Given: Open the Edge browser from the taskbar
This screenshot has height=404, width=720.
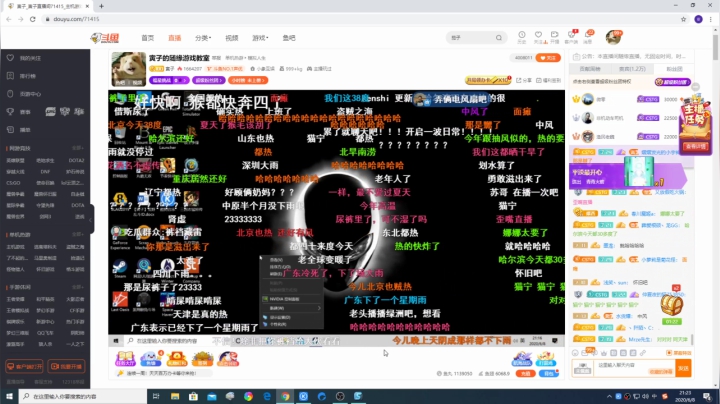Looking at the screenshot, I should pos(267,396).
